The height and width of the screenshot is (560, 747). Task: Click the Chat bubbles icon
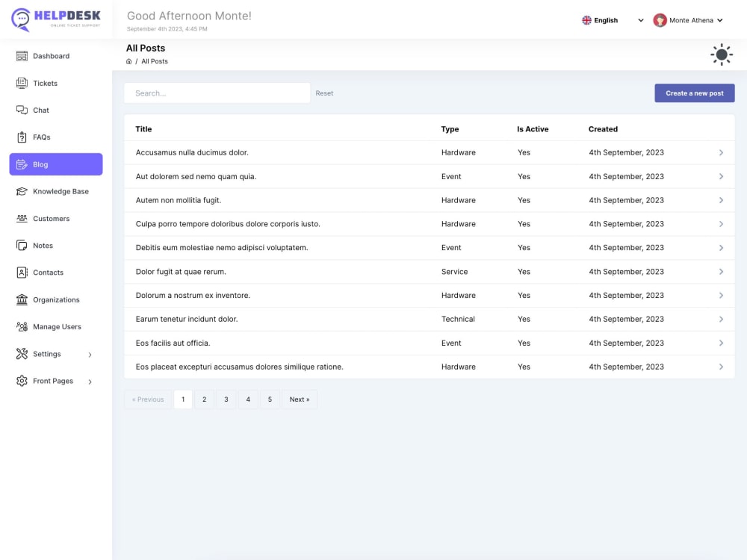[x=22, y=110]
